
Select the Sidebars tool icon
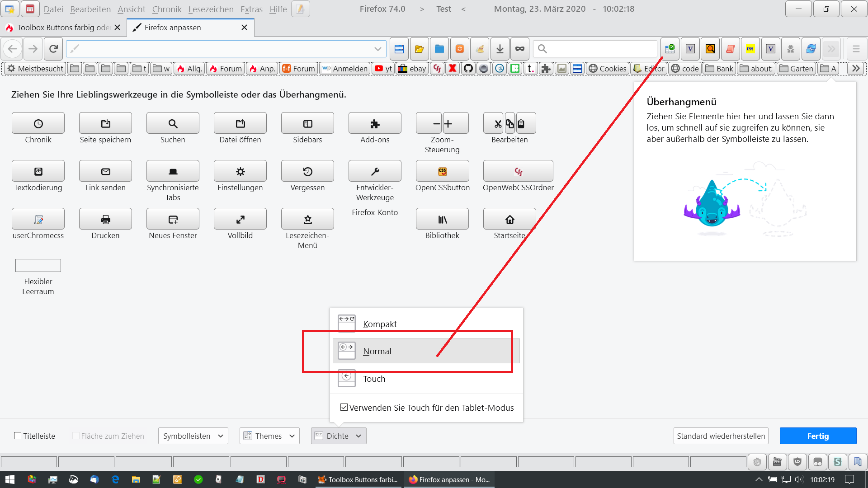point(307,123)
